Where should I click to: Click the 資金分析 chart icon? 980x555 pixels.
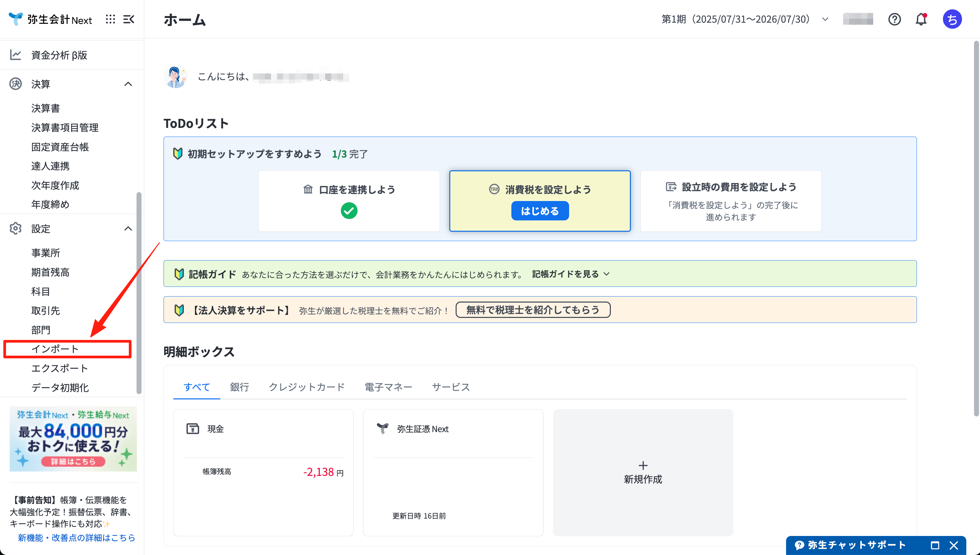tap(16, 55)
